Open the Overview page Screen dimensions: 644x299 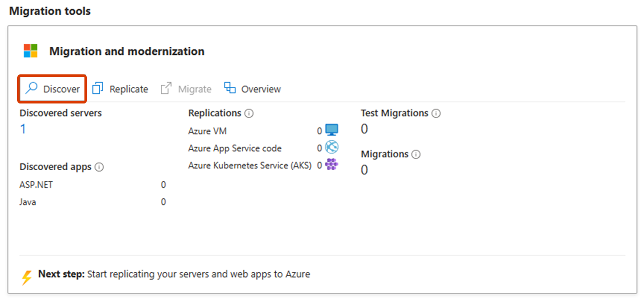coord(261,88)
